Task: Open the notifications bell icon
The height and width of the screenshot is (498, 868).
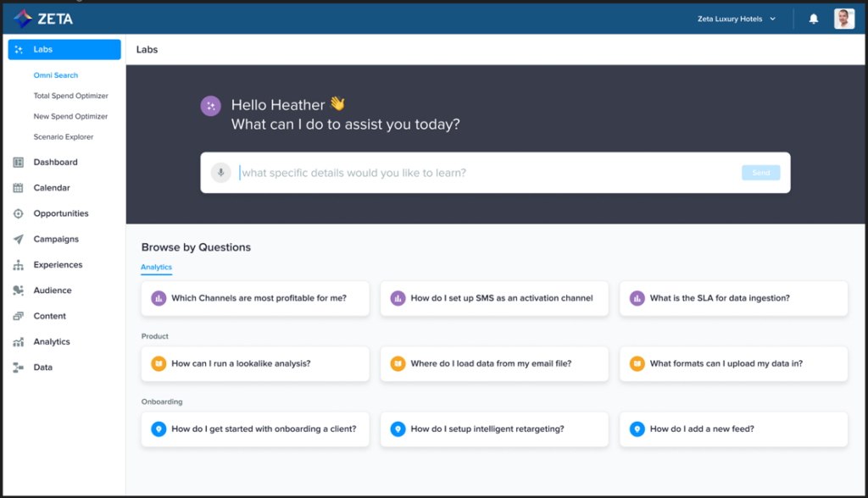Action: click(813, 19)
